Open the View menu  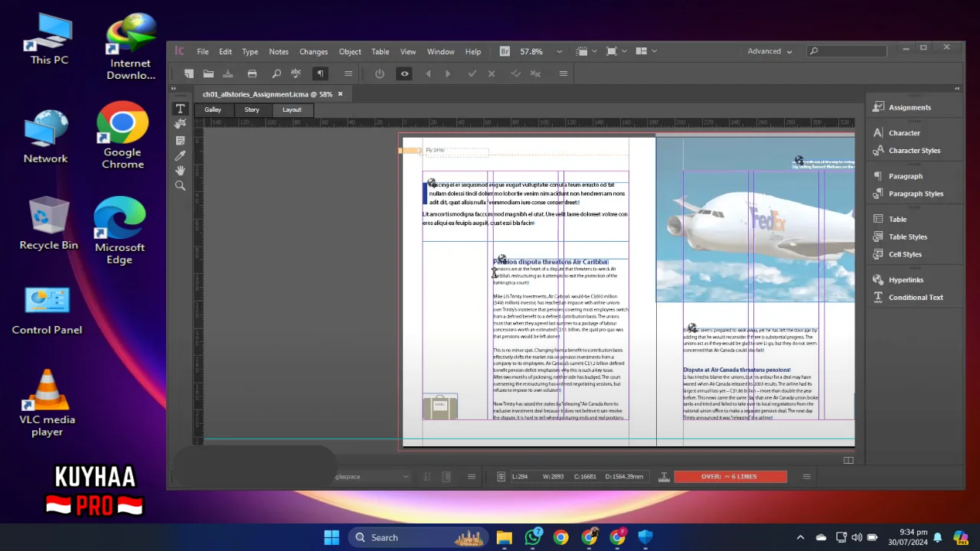click(x=408, y=51)
